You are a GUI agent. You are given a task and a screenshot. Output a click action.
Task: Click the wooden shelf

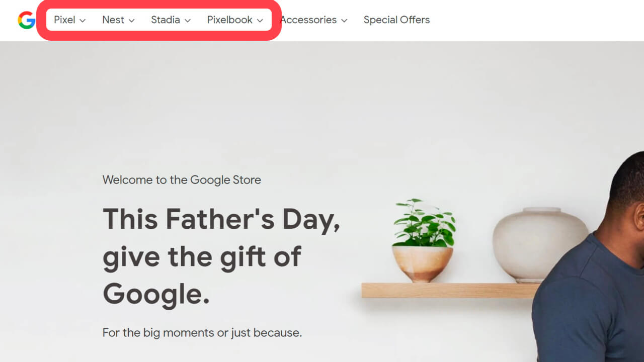click(448, 290)
